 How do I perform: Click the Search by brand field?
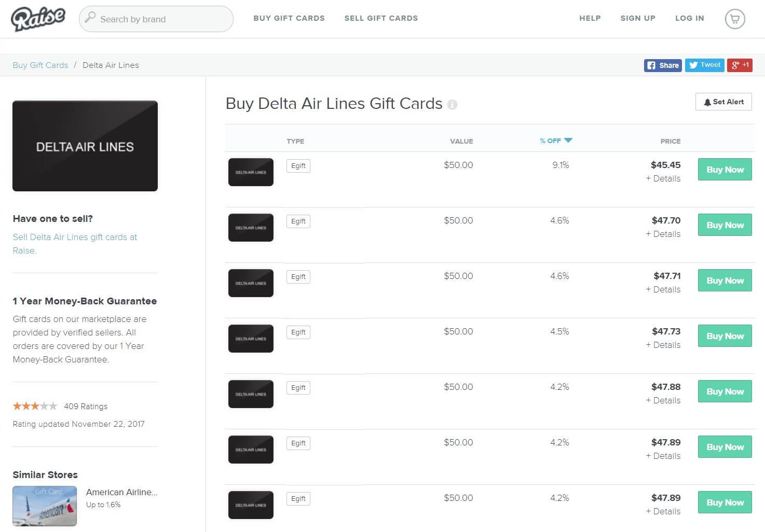[x=161, y=19]
